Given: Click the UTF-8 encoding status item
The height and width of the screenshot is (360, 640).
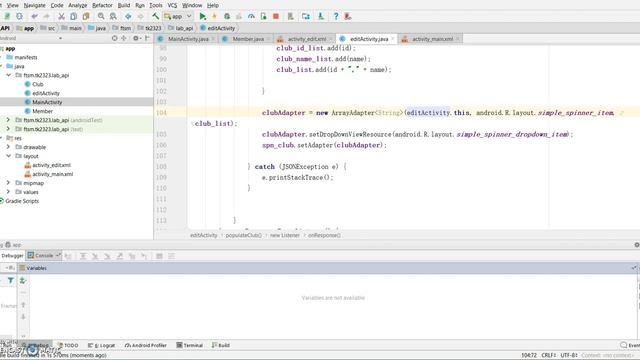Looking at the screenshot, I should tap(568, 355).
